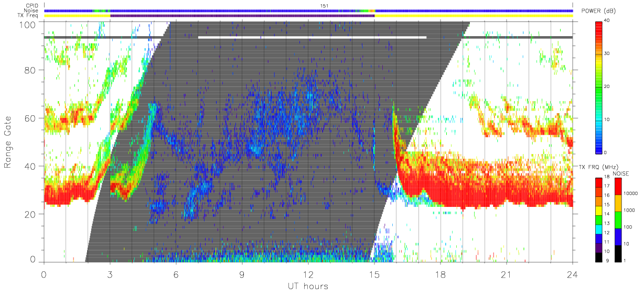The width and height of the screenshot is (644, 297).
Task: Click the x-axis tick label 21
Action: pyautogui.click(x=507, y=274)
